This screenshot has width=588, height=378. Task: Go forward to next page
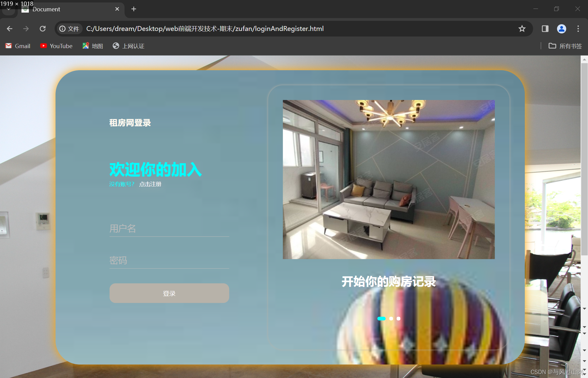pyautogui.click(x=26, y=29)
